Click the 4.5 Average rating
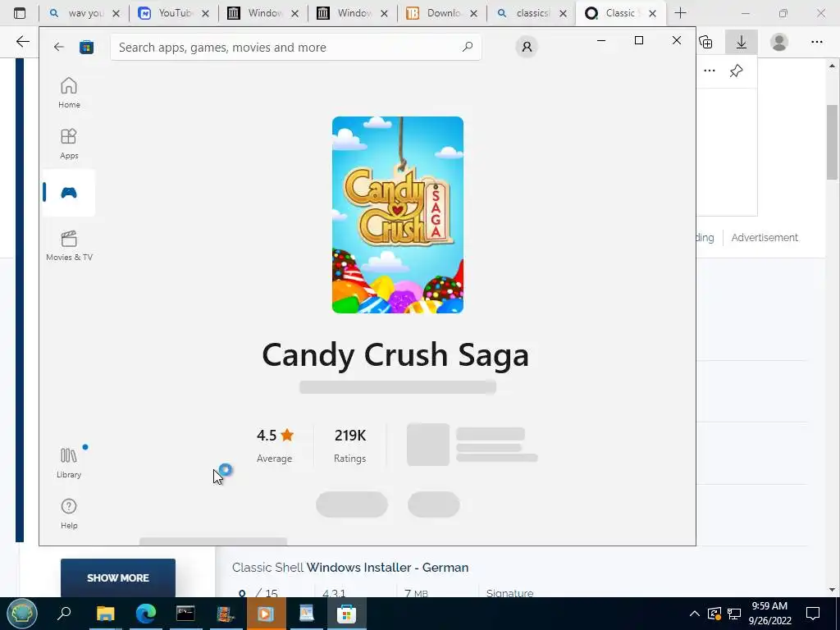Viewport: 840px width, 630px height. pyautogui.click(x=275, y=445)
